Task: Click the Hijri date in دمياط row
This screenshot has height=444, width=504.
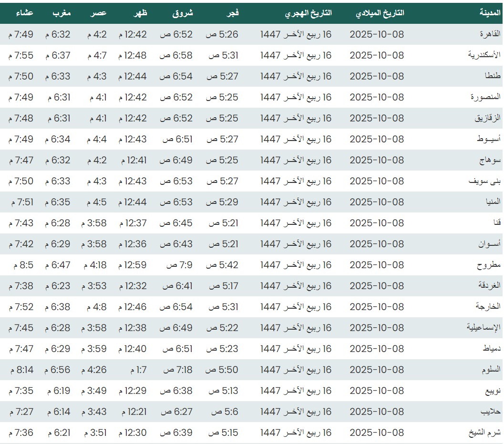Action: 296,349
